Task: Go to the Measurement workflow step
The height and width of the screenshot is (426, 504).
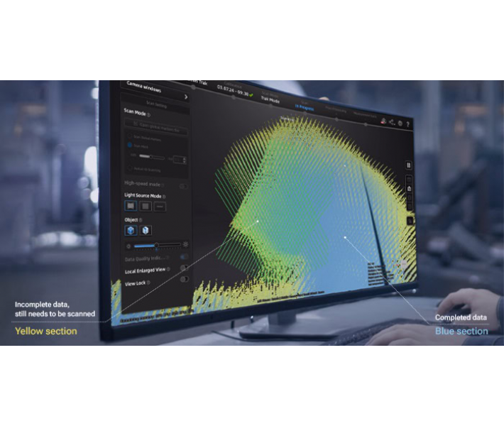Action: click(365, 115)
